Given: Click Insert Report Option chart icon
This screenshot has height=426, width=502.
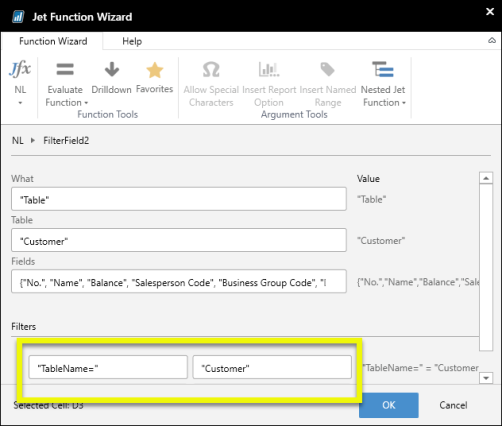Looking at the screenshot, I should [269, 69].
